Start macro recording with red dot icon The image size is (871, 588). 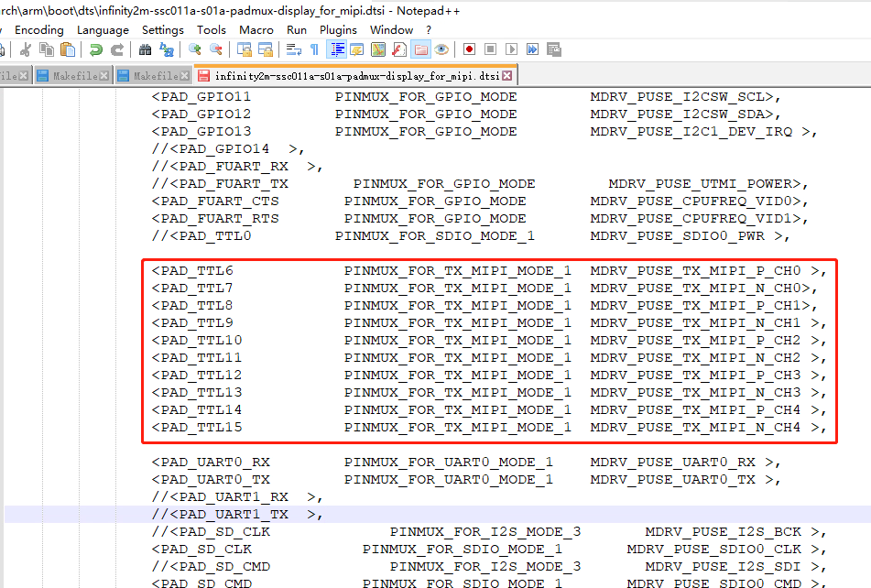[x=469, y=49]
